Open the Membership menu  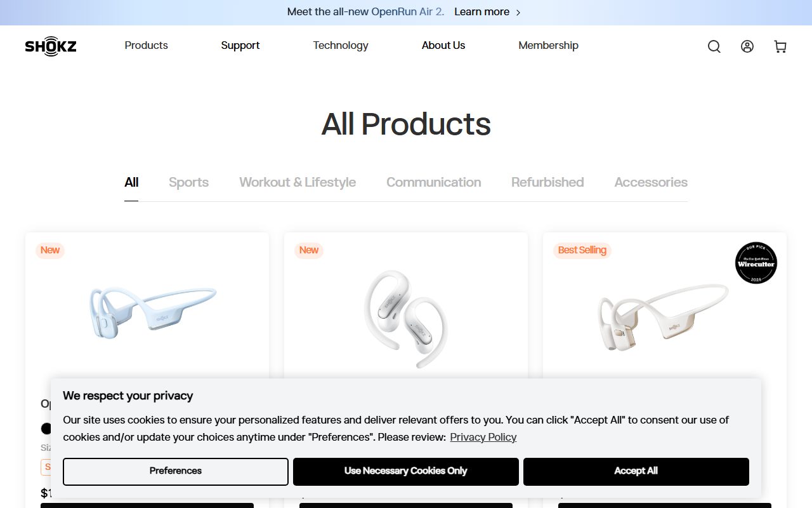point(549,46)
